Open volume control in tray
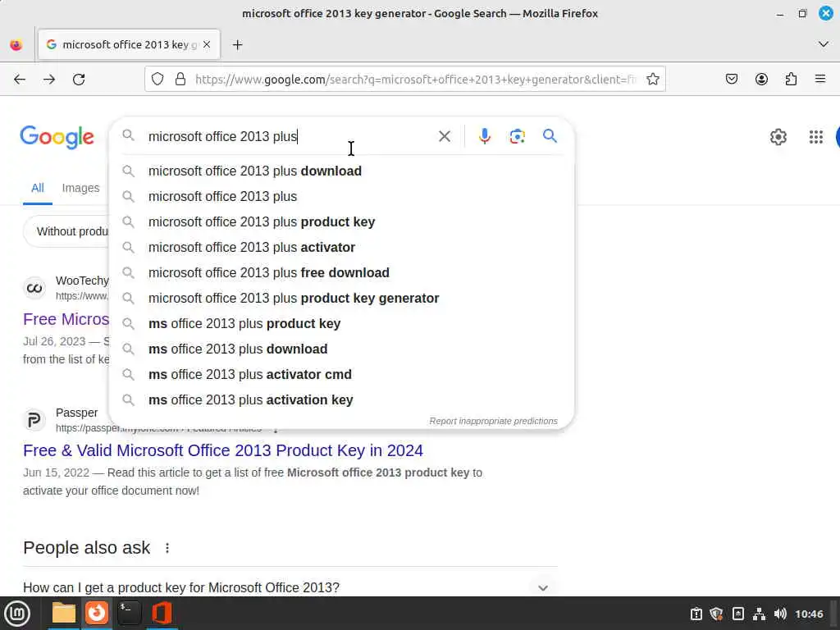Screen dimensions: 840x630 coord(780,614)
